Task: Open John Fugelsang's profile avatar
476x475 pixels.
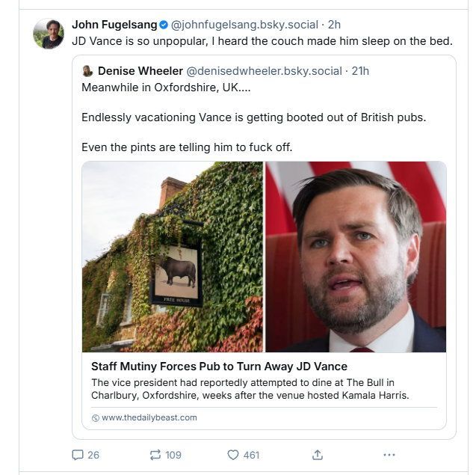Action: pyautogui.click(x=49, y=34)
